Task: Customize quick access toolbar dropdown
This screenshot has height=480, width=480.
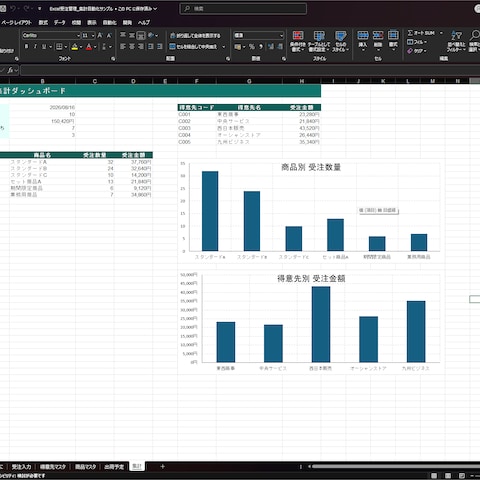Action: pos(40,9)
